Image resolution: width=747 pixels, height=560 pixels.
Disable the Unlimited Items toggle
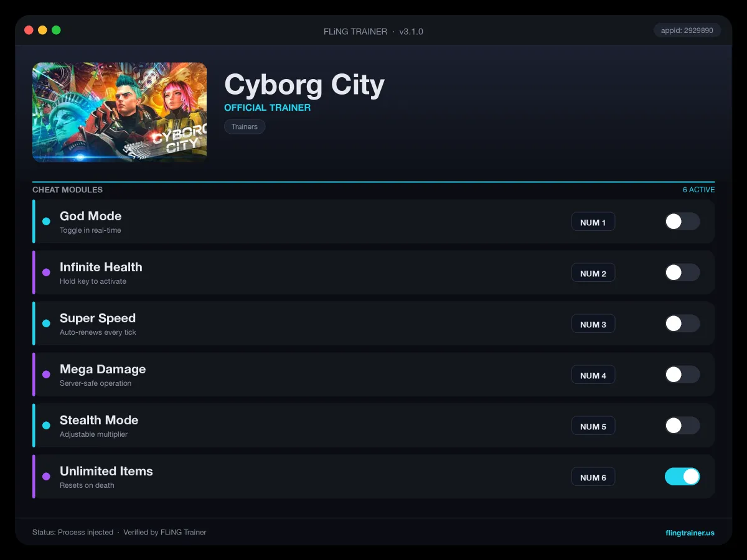(682, 477)
